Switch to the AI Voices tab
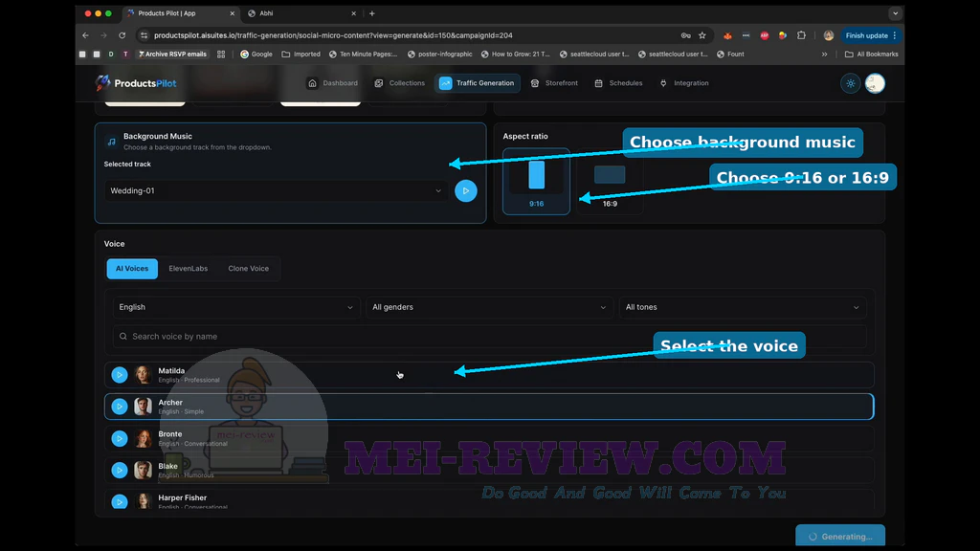Screen dimensions: 980x551 point(132,269)
